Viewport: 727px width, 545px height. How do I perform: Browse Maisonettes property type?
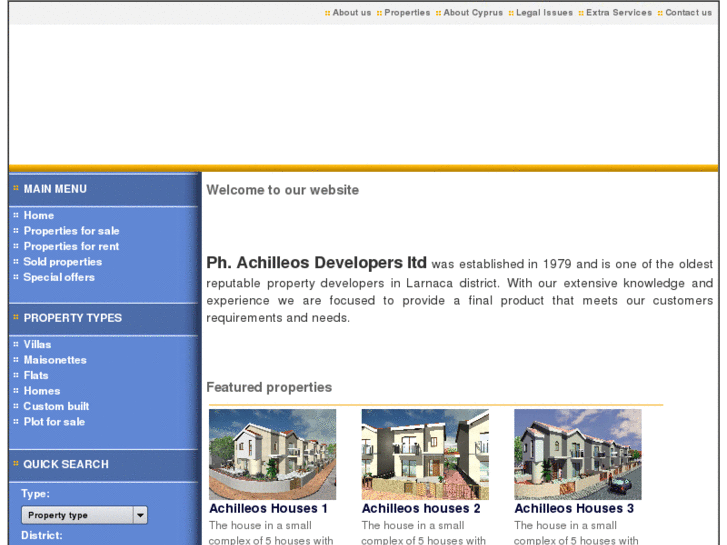[x=55, y=360]
